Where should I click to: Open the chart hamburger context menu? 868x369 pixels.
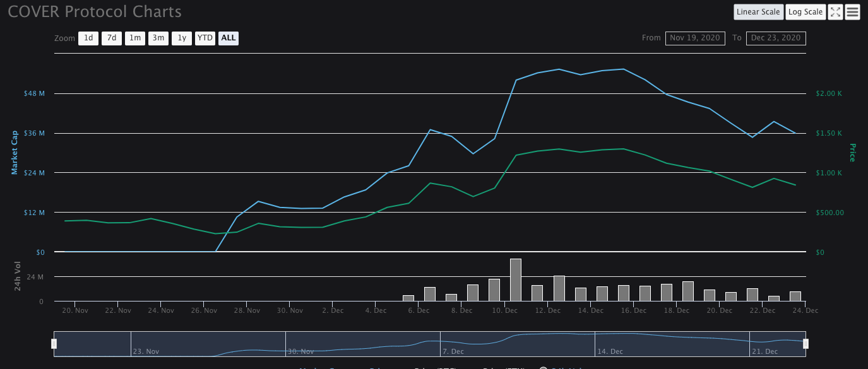point(853,12)
